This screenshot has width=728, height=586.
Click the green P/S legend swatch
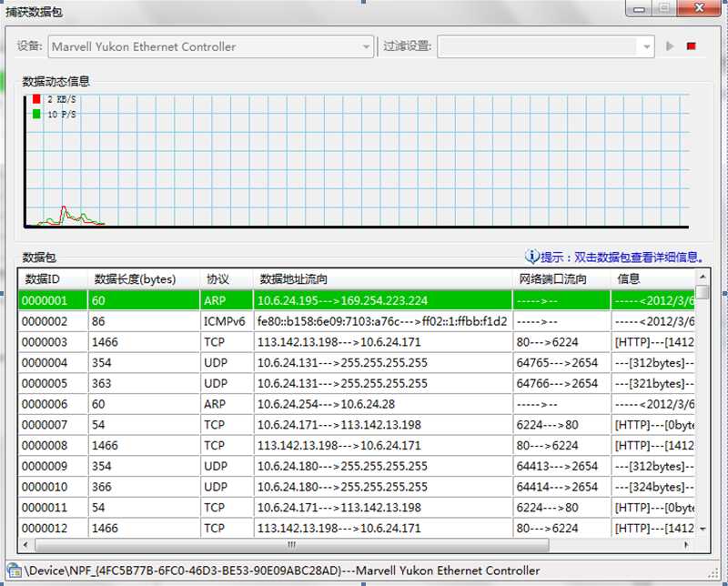click(x=36, y=115)
